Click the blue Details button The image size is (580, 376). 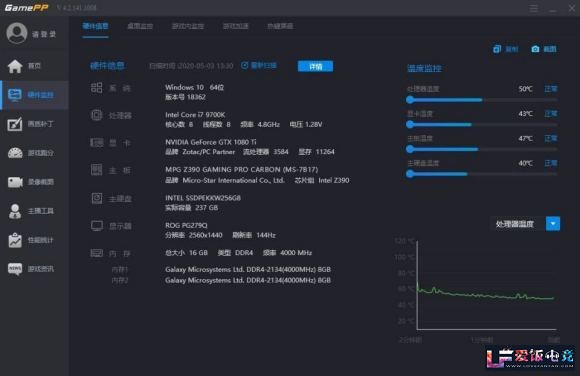tap(315, 66)
